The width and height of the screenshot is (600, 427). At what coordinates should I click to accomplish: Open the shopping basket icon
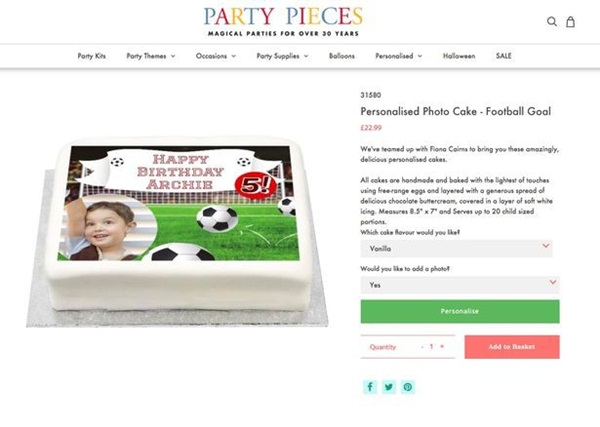(571, 21)
